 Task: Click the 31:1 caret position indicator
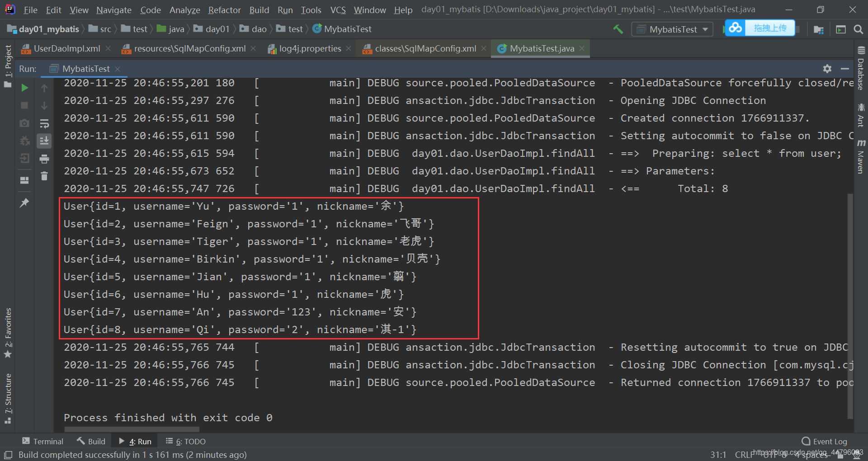(x=718, y=455)
